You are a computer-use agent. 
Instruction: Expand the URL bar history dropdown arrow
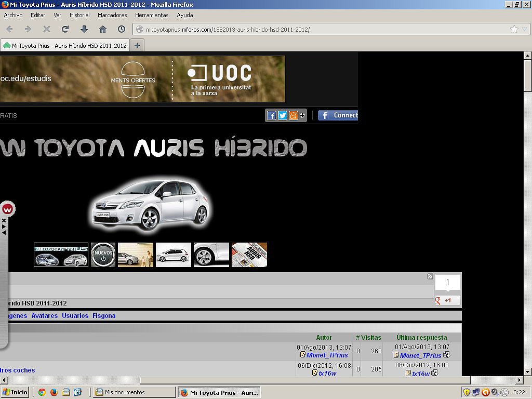[524, 29]
